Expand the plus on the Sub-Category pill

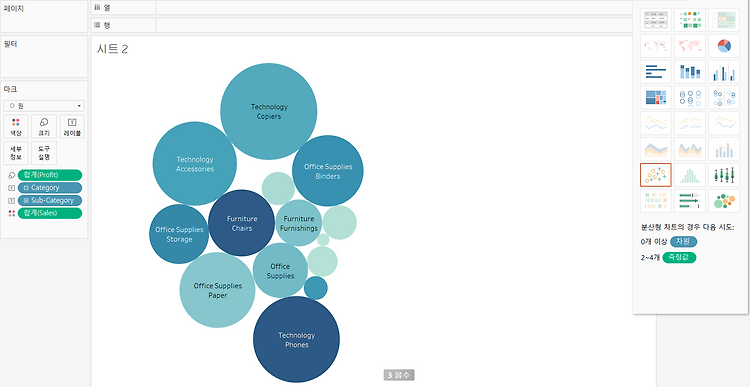pos(26,200)
